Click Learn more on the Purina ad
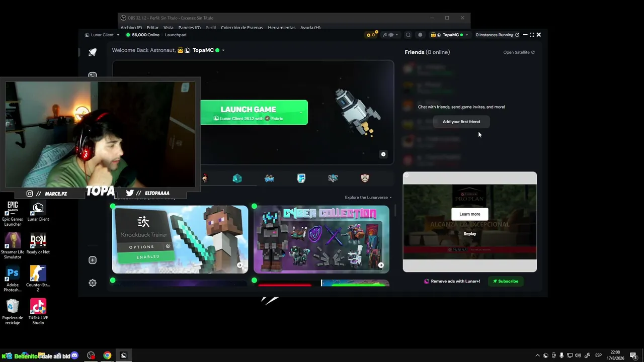644x362 pixels. 470,214
